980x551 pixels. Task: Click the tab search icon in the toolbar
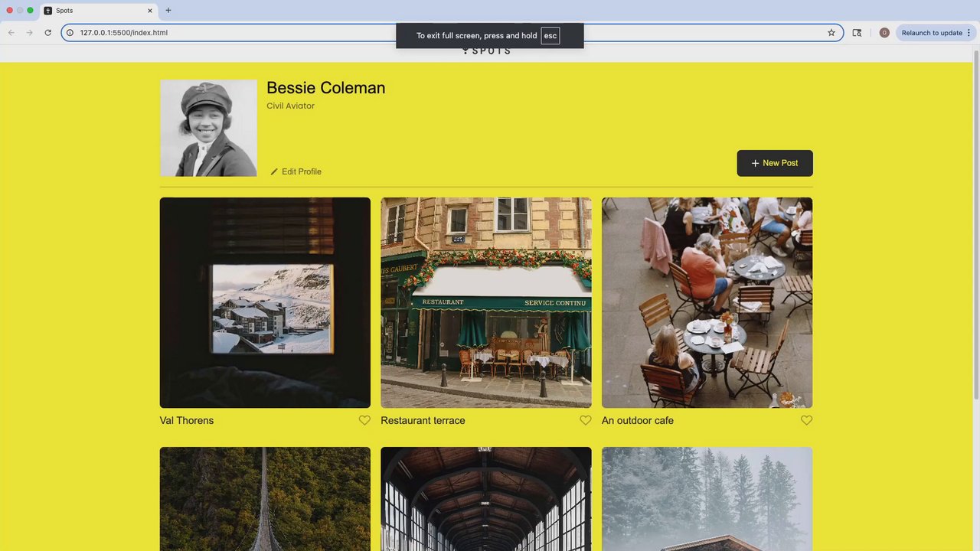coord(857,33)
